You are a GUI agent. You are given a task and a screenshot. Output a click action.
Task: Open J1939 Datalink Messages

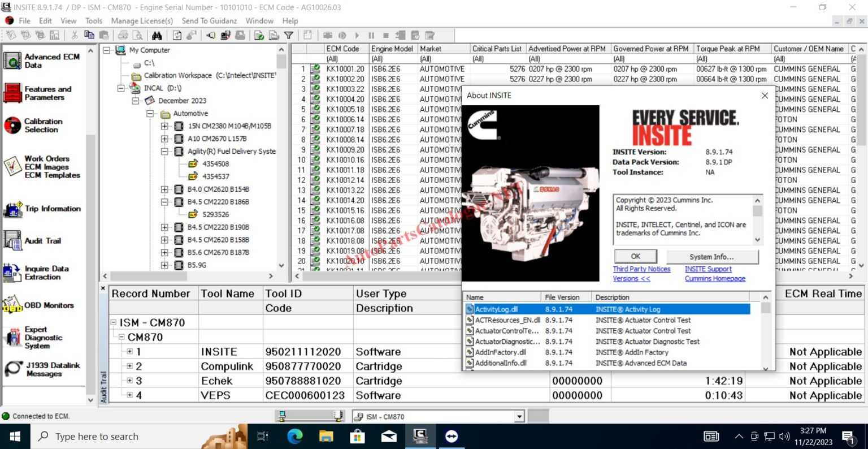point(43,369)
